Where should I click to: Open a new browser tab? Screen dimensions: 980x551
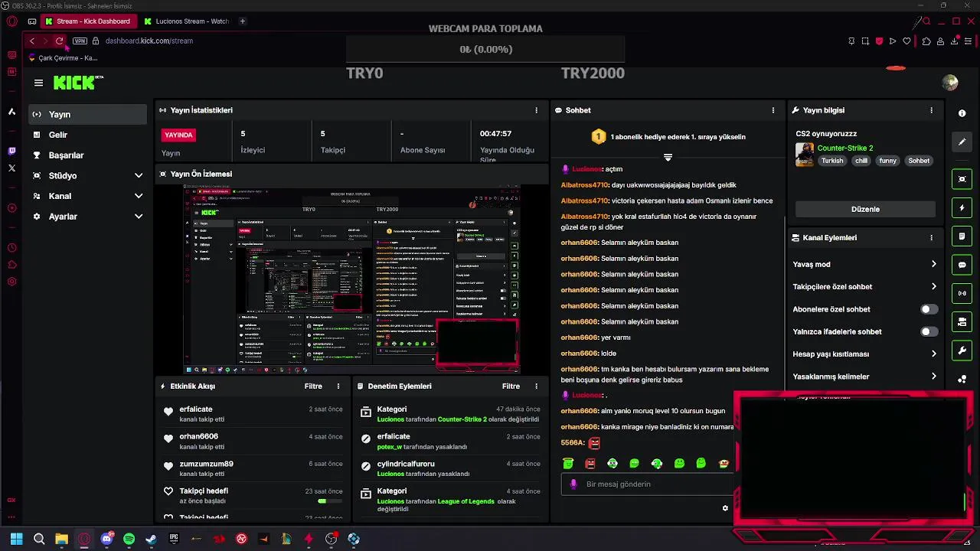242,21
